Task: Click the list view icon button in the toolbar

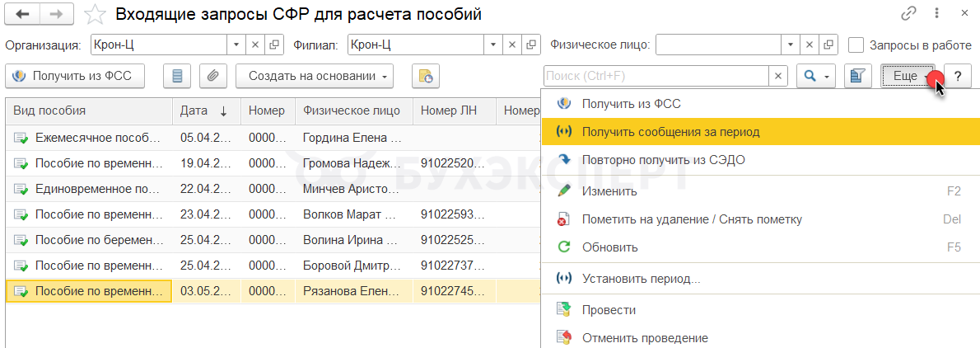Action: click(x=178, y=77)
